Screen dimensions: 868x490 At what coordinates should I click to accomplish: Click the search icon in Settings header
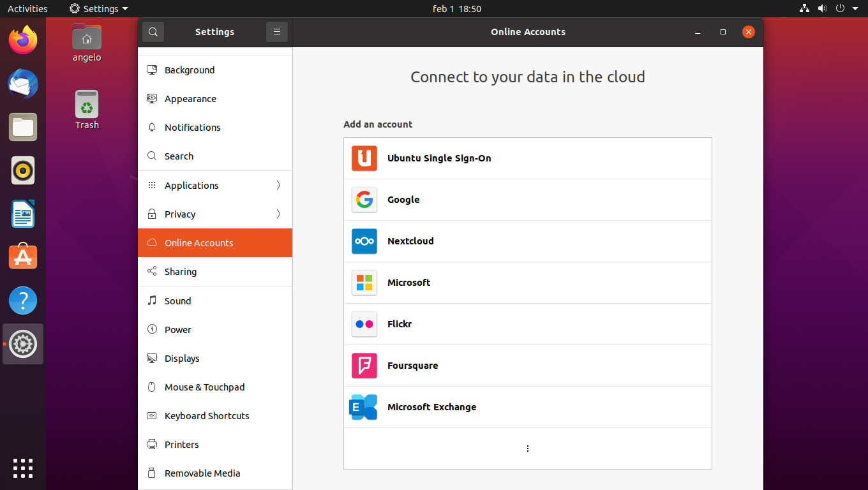(x=153, y=32)
